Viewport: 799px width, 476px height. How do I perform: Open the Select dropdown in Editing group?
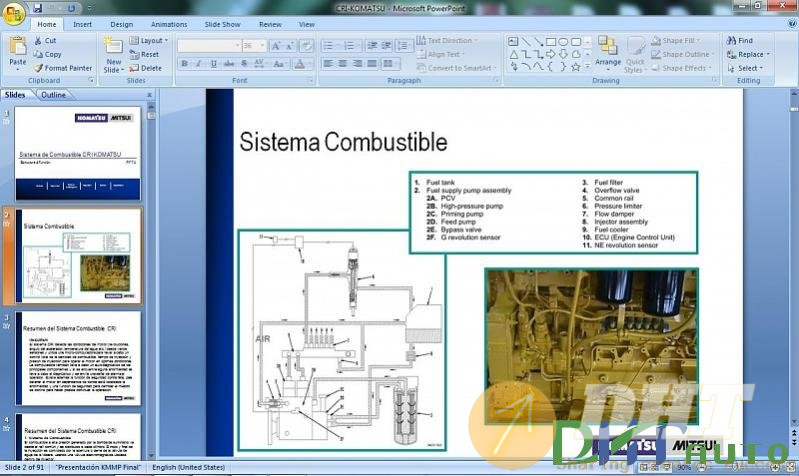coord(745,68)
